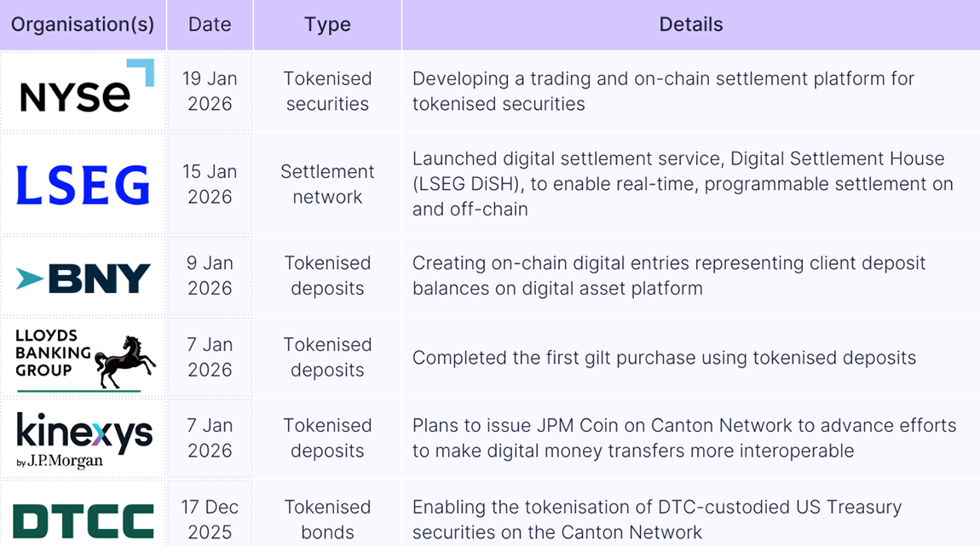Screen dimensions: 980x546
Task: Click the Kinexys by J.P.Morgan logo
Action: tap(84, 440)
